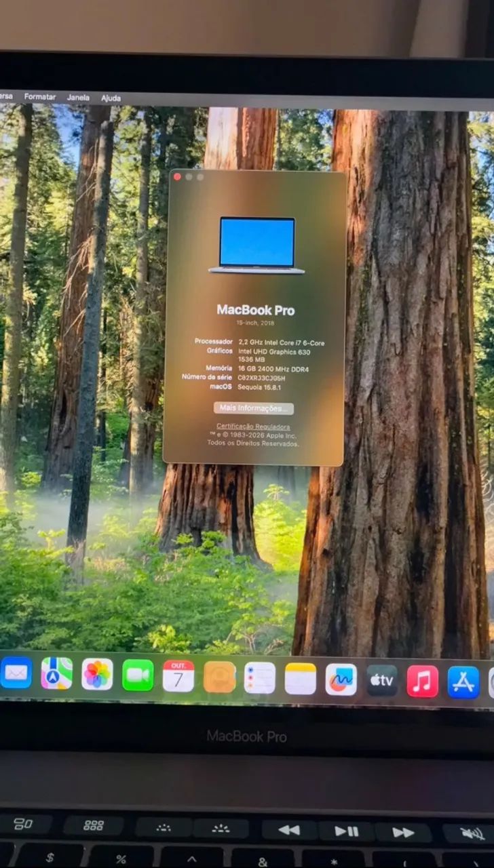The height and width of the screenshot is (868, 494).
Task: Click the Apple Inc. copyright line
Action: pyautogui.click(x=253, y=435)
